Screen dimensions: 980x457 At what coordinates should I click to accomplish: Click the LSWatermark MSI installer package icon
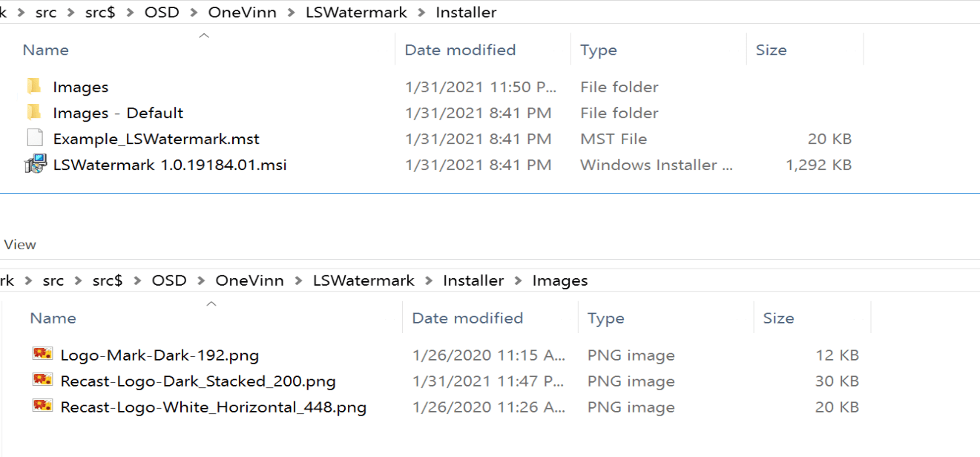(33, 164)
